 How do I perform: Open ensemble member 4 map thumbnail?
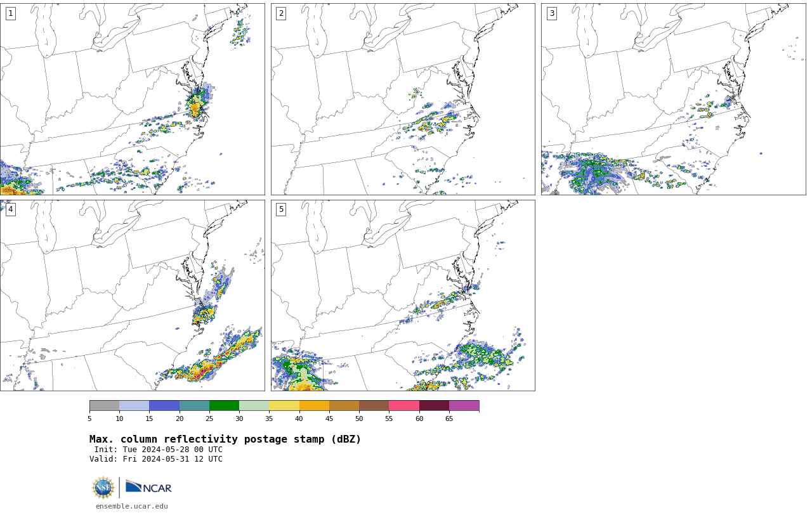[x=132, y=295]
